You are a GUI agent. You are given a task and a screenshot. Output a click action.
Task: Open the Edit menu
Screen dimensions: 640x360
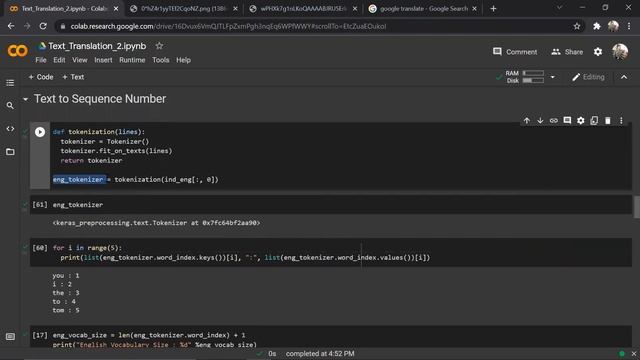[x=59, y=60]
